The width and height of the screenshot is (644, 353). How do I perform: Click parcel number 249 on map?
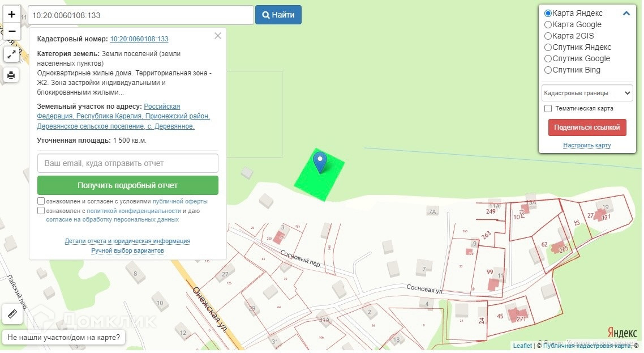pos(491,211)
